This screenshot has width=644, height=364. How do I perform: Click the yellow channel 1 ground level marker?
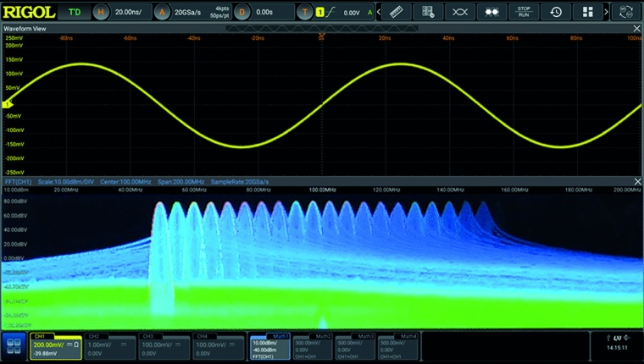click(x=8, y=104)
